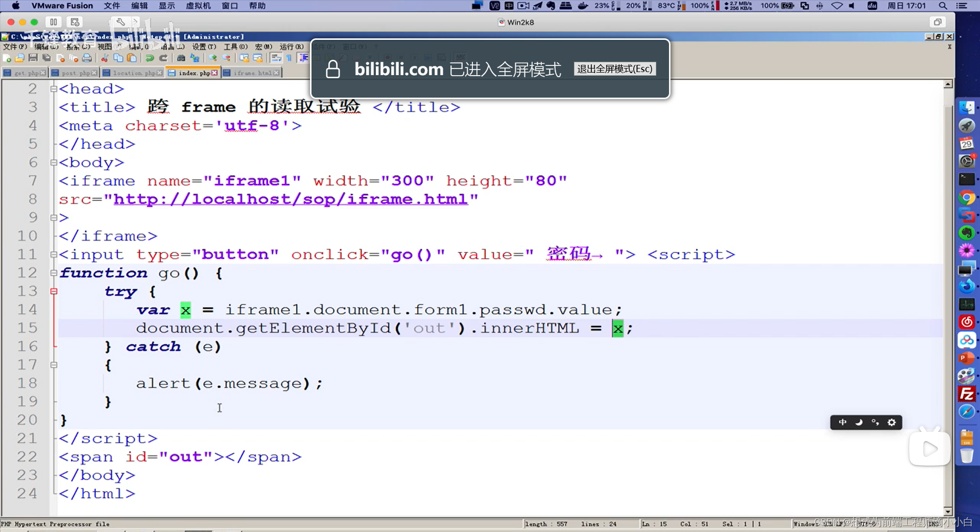Close the iframe.html tab
Image resolution: width=980 pixels, height=532 pixels.
click(x=276, y=73)
